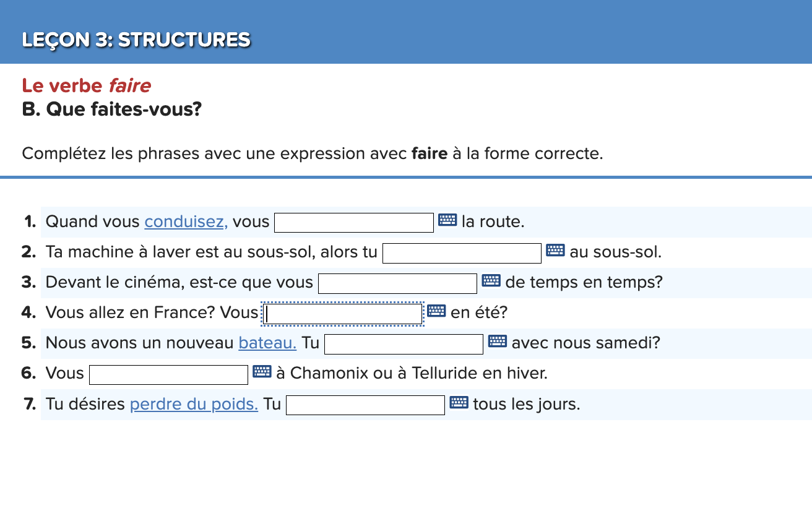Click the answer blank in sentence 2
This screenshot has height=516, width=812.
[x=462, y=252]
